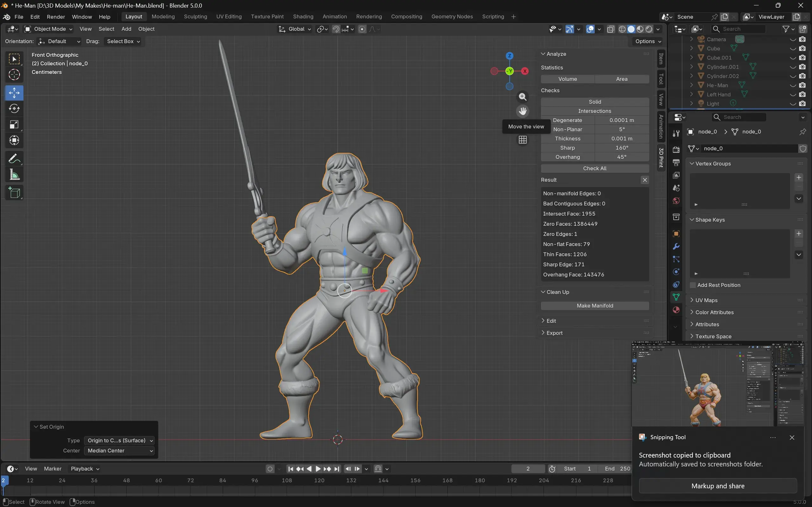Viewport: 812px width, 507px height.
Task: Disable rendering of Camera object
Action: (x=802, y=39)
